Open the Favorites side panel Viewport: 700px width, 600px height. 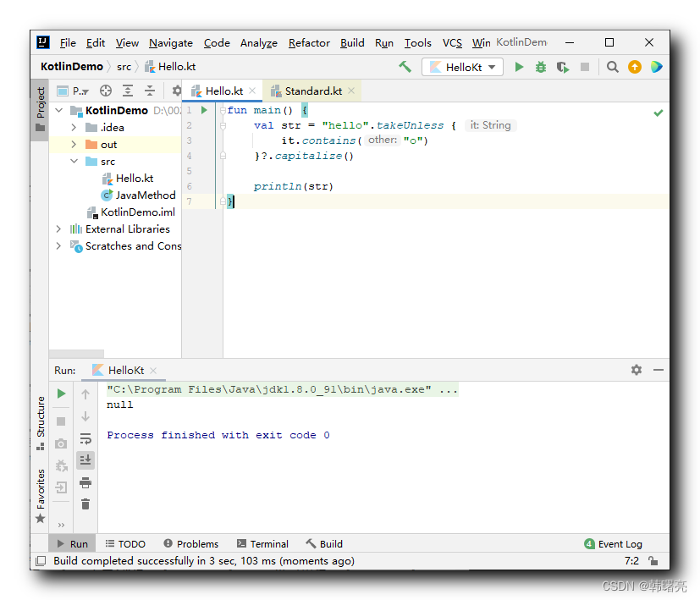[x=40, y=496]
